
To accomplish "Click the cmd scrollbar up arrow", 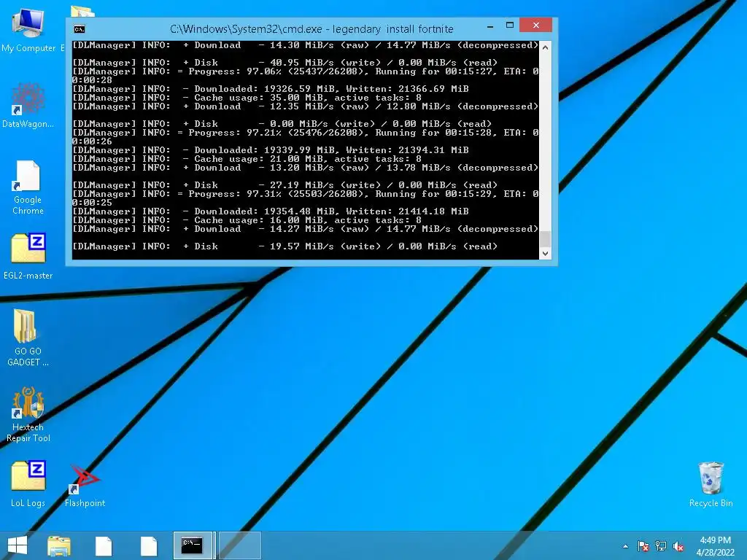I will pyautogui.click(x=546, y=47).
